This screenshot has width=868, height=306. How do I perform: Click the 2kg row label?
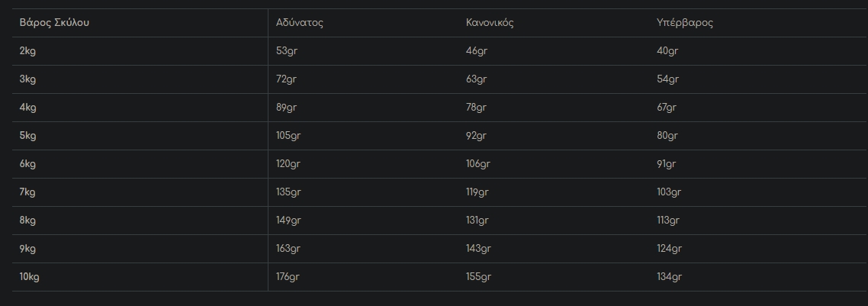point(27,51)
